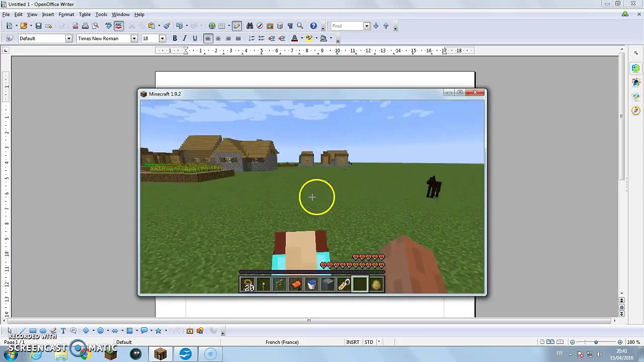The image size is (644, 362).
Task: Open the Navigator compass icon
Action: [x=260, y=26]
